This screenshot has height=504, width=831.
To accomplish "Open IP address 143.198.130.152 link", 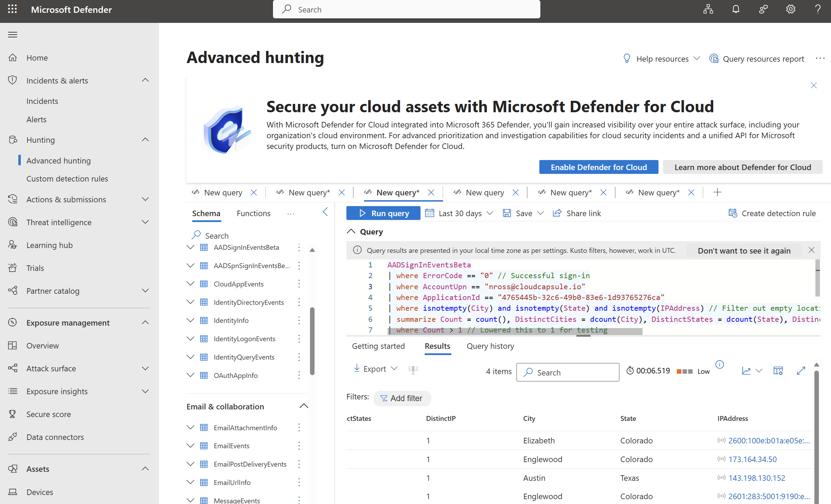I will (757, 478).
